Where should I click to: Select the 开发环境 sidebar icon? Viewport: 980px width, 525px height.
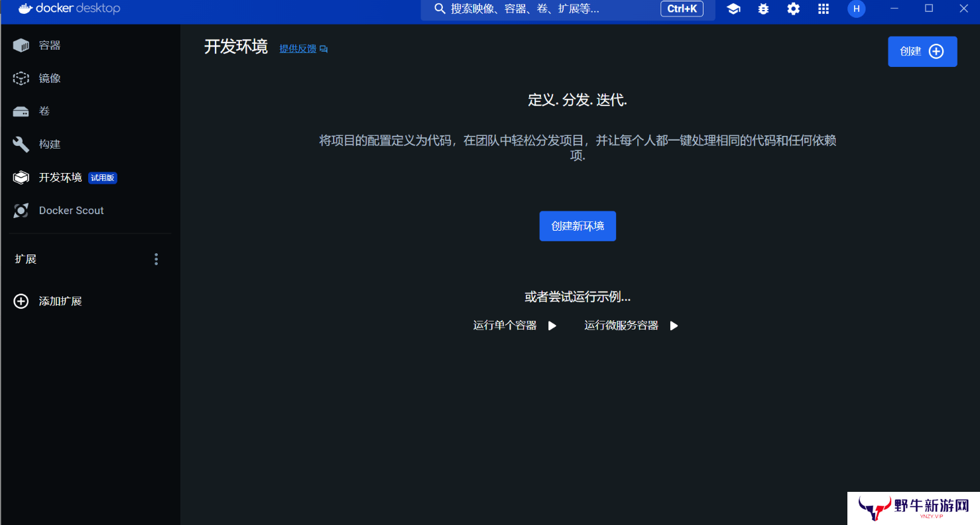click(21, 177)
